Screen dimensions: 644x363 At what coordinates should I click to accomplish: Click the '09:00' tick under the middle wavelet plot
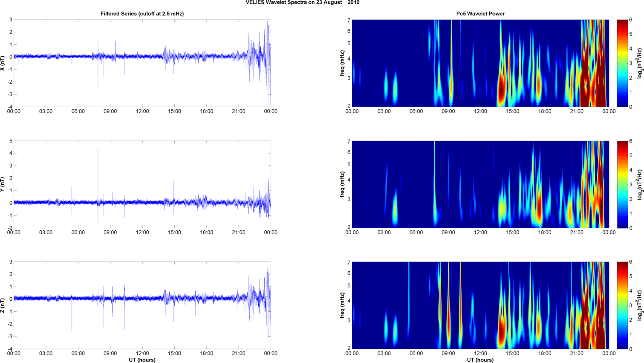448,232
